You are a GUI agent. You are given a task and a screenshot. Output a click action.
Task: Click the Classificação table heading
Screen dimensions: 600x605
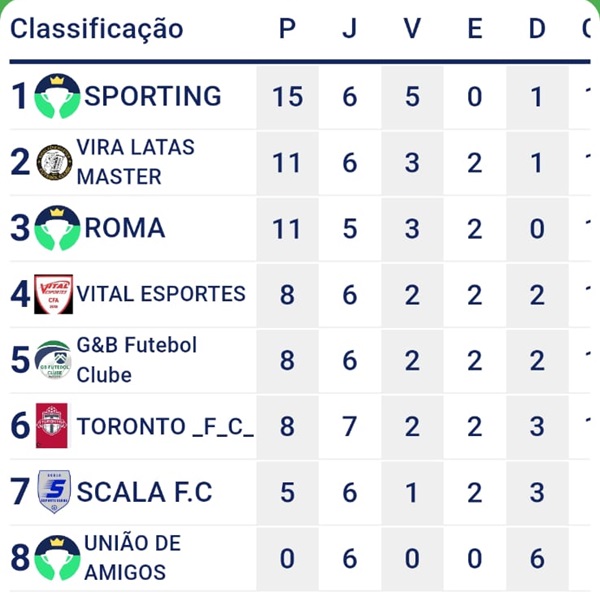click(x=97, y=29)
